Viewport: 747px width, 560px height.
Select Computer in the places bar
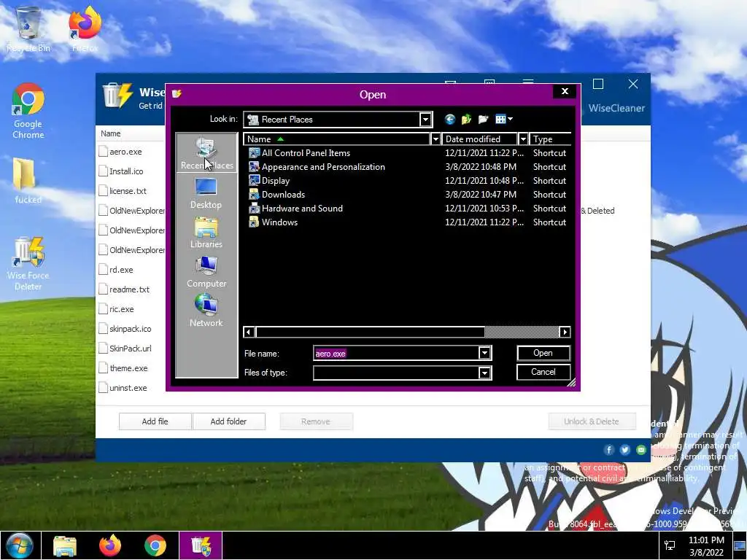pos(206,272)
